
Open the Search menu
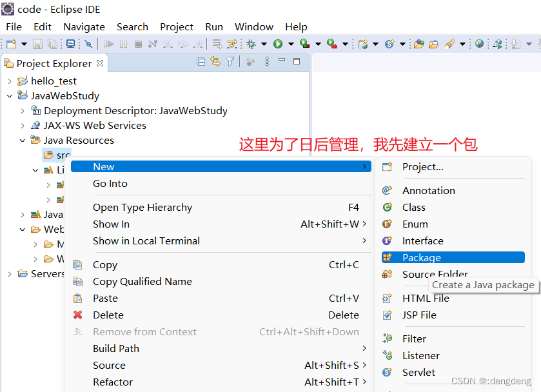pyautogui.click(x=132, y=27)
